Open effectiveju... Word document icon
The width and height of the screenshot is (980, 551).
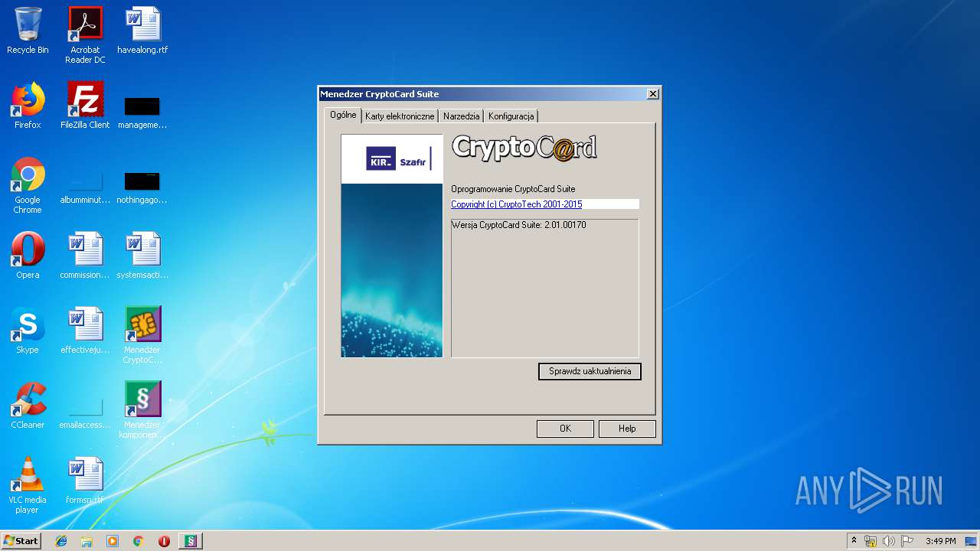click(x=85, y=331)
